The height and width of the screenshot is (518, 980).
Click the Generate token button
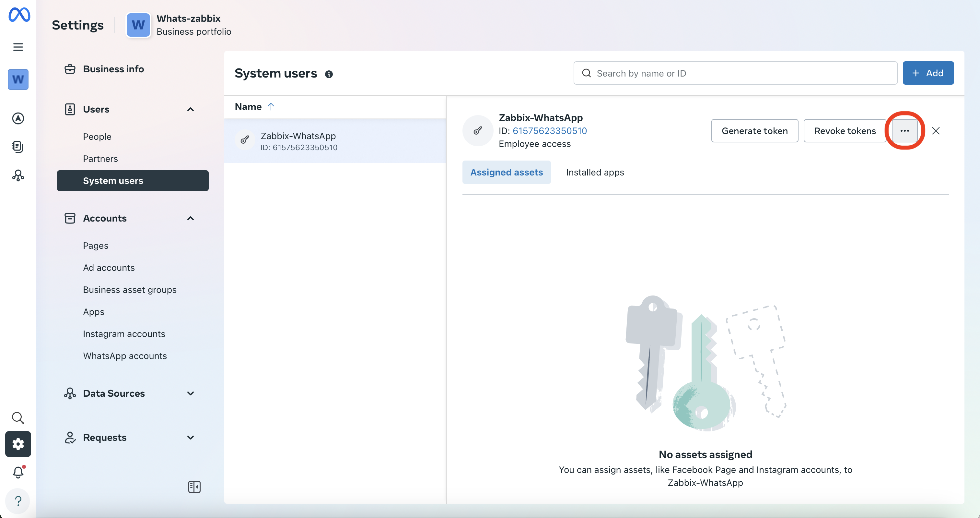pos(754,131)
